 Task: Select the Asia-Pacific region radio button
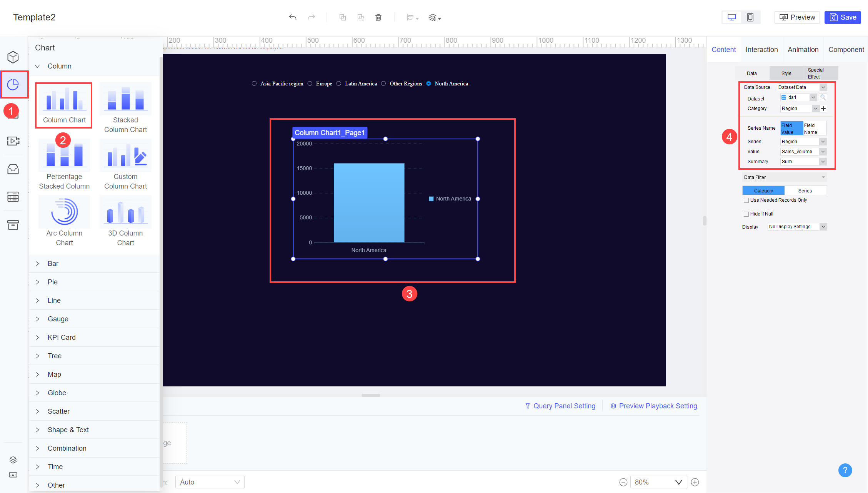(x=254, y=84)
